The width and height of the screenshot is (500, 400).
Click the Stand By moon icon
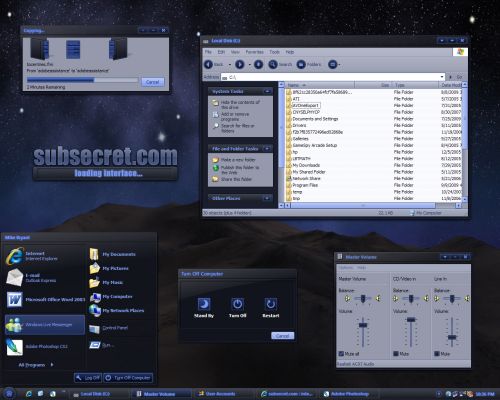204,304
